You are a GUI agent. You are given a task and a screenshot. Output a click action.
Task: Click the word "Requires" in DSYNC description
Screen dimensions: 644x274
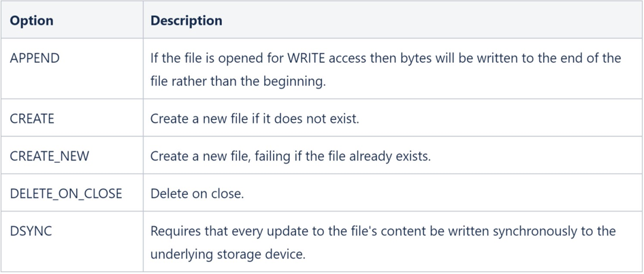tap(175, 231)
